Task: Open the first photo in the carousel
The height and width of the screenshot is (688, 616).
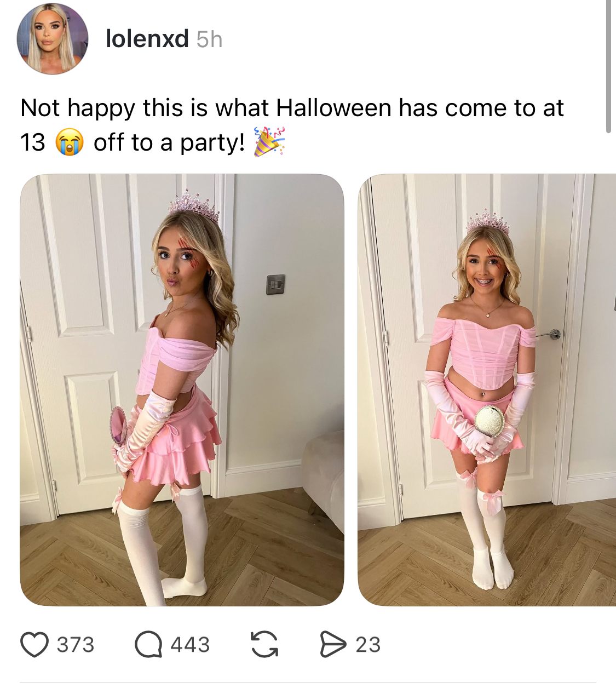Action: click(182, 390)
